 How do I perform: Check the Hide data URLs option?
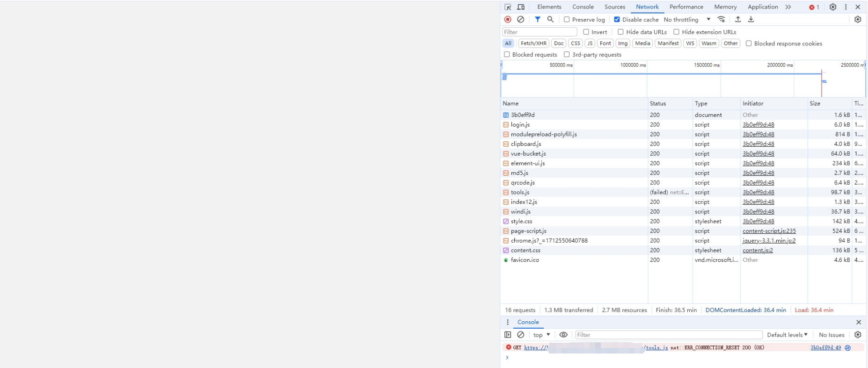click(x=620, y=32)
